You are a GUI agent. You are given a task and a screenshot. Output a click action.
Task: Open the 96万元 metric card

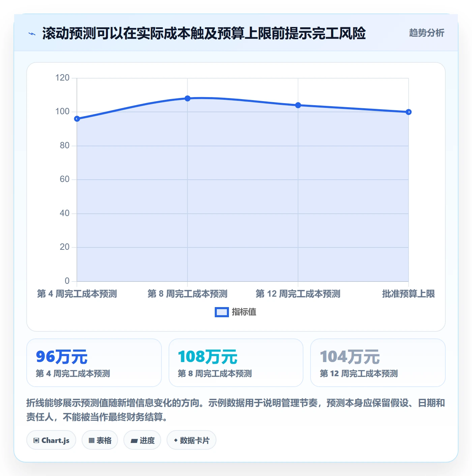(x=94, y=363)
